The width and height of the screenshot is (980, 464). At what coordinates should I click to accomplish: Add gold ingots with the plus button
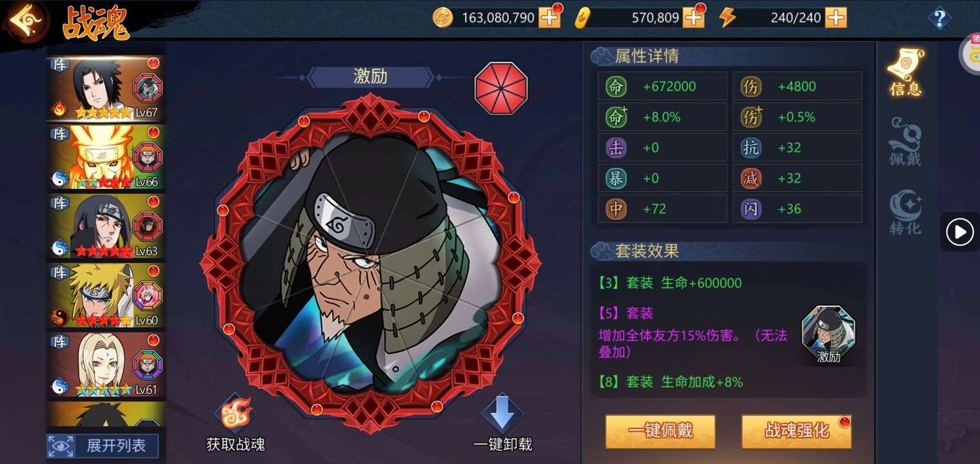tap(694, 17)
